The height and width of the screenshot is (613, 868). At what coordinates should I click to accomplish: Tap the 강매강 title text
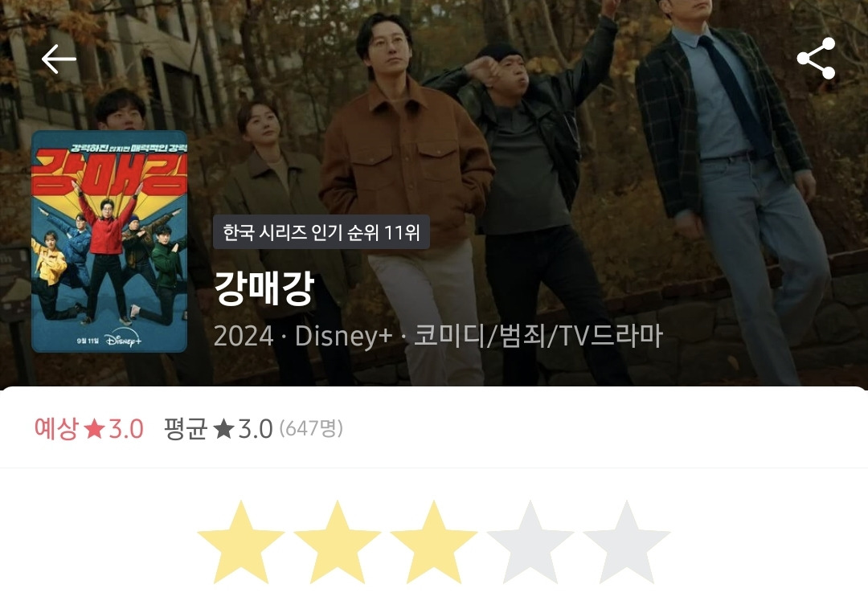tap(264, 288)
